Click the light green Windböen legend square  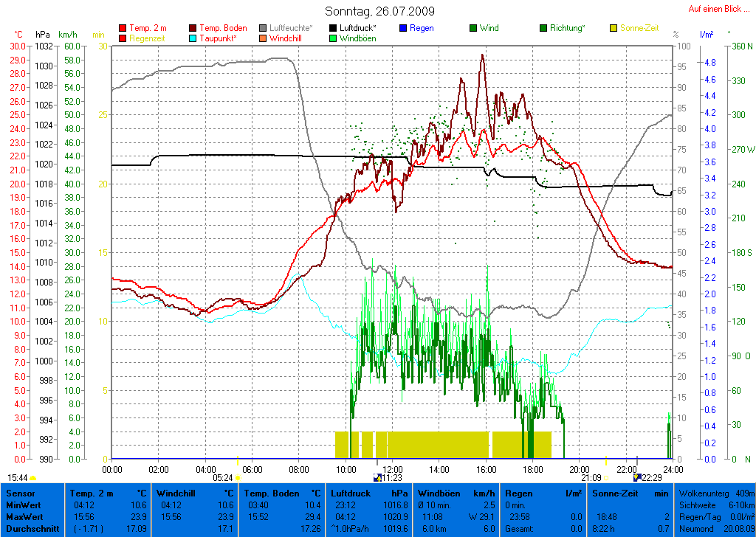[334, 38]
